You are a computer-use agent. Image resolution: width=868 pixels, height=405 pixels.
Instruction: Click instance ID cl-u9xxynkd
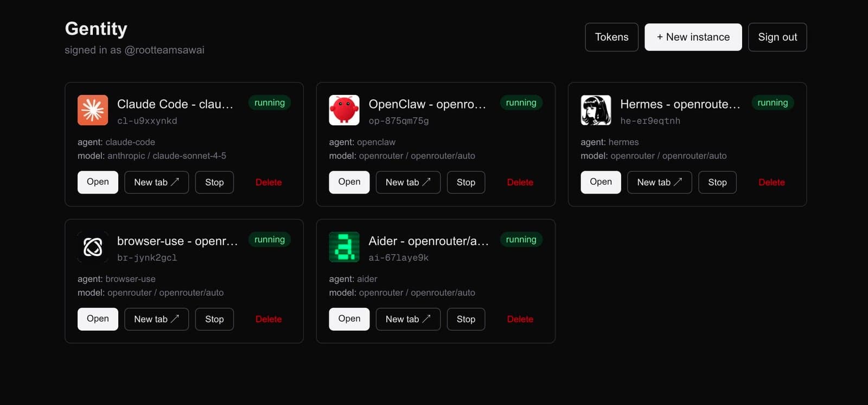(147, 121)
